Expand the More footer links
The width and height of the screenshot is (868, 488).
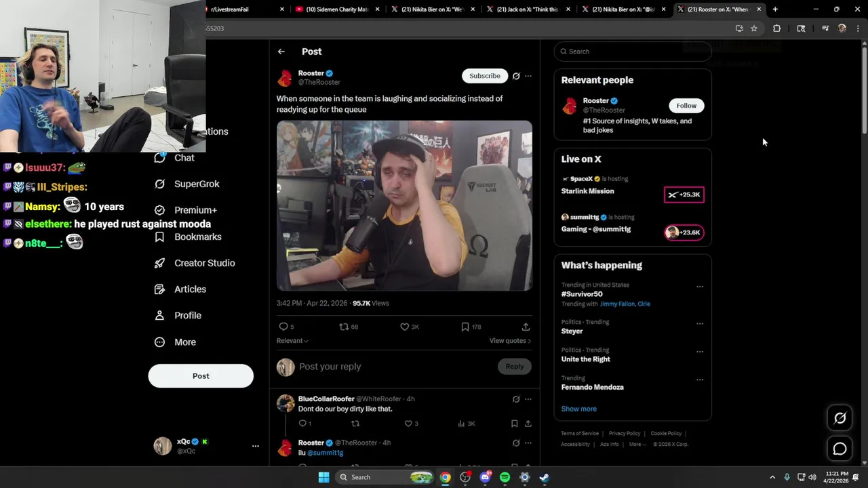coord(637,445)
